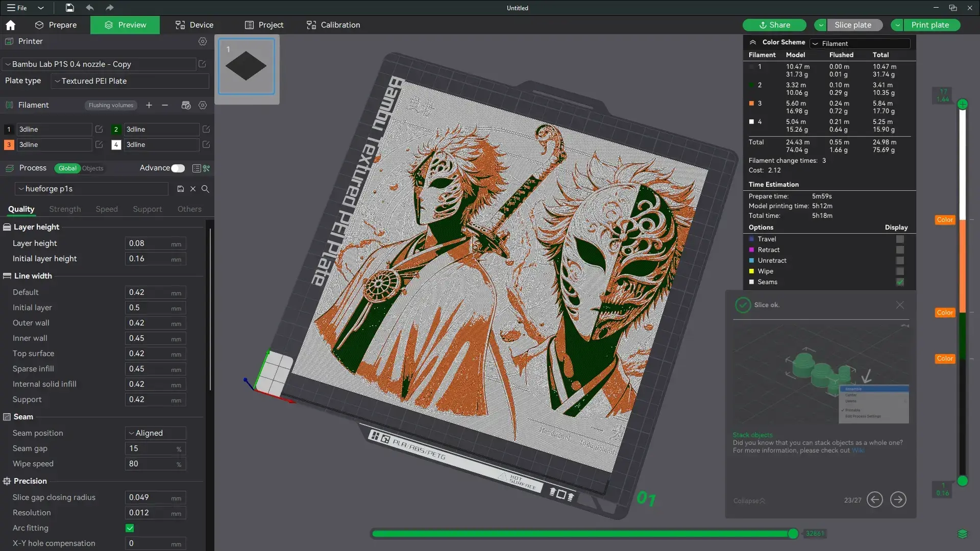Search process presets with the magnifier icon
Viewport: 980px width, 551px height.
point(205,189)
